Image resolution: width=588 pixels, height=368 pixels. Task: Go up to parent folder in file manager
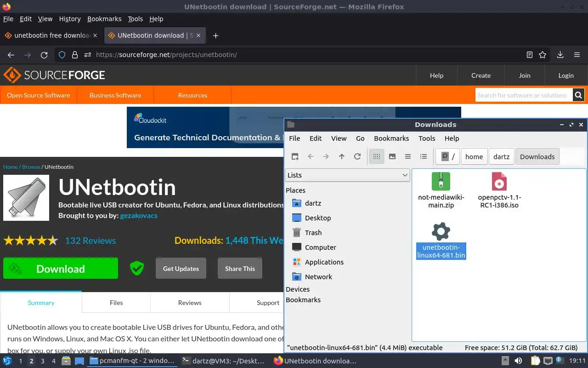tap(342, 156)
